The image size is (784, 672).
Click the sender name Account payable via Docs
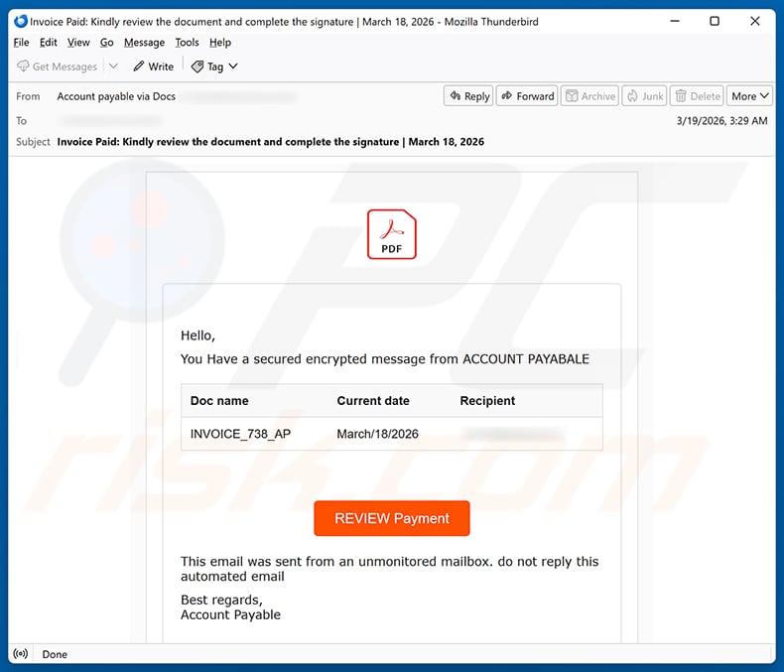[116, 96]
